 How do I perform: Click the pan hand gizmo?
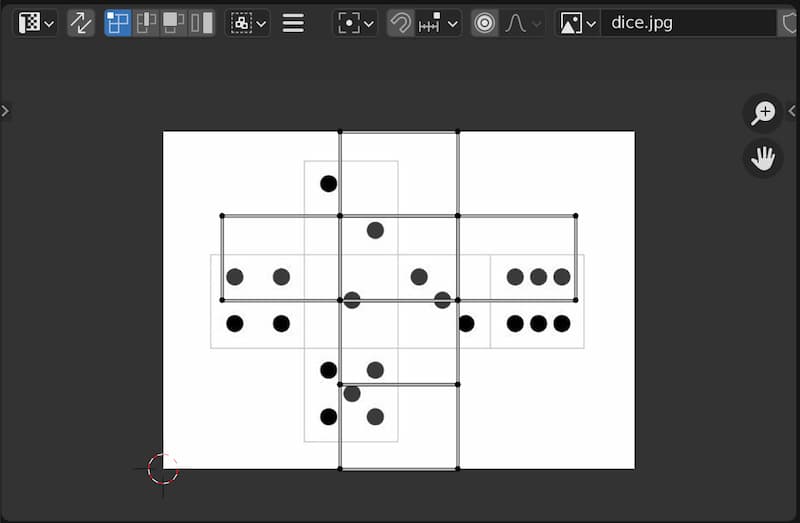pos(763,158)
